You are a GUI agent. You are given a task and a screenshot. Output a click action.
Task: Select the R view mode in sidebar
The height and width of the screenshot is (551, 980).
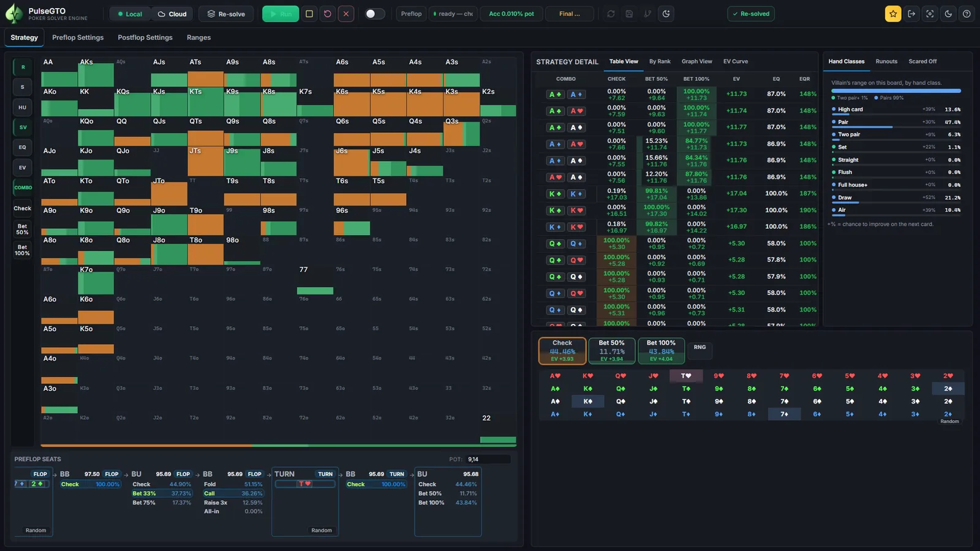[x=23, y=67]
